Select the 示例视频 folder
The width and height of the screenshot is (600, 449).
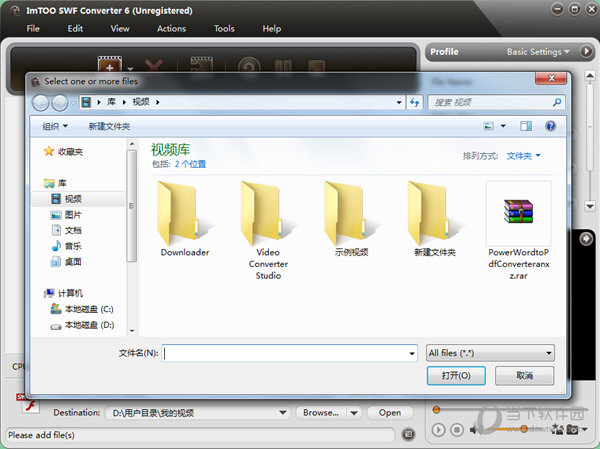pyautogui.click(x=351, y=219)
